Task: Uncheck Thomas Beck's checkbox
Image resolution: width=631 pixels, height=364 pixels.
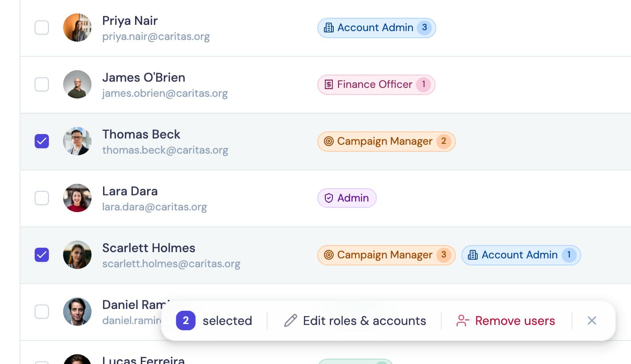Action: click(x=42, y=141)
